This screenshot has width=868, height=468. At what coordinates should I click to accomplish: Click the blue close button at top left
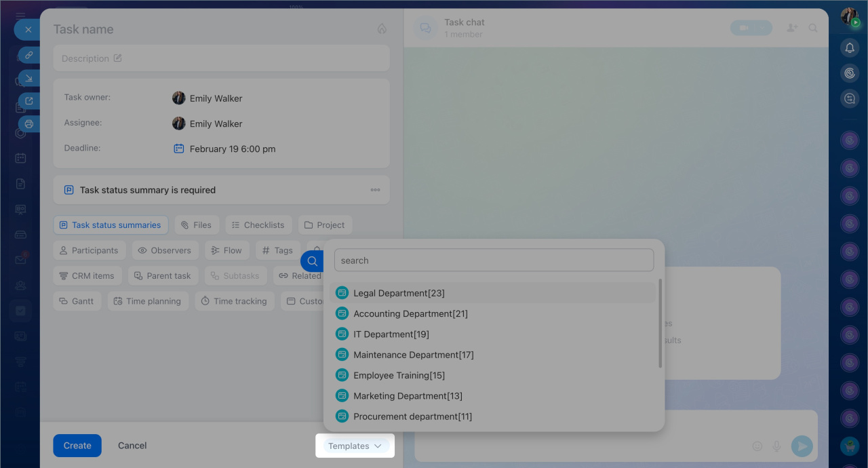click(x=28, y=30)
